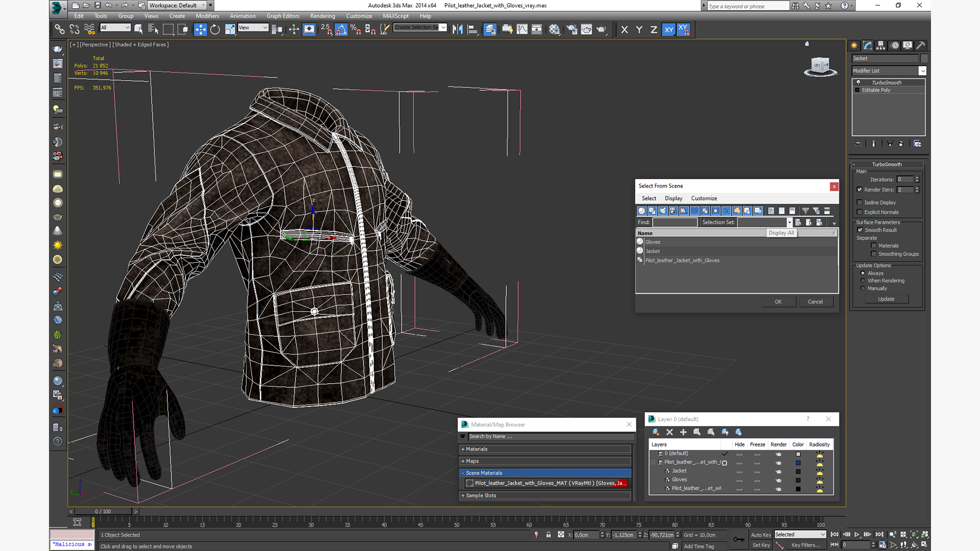980x551 pixels.
Task: Enable the Isoline Display checkbox
Action: click(x=860, y=203)
